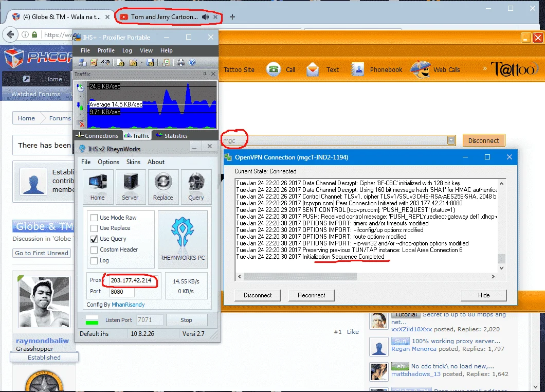The image size is (545, 392).
Task: Click the Text envelope icon in Tattoo toolbar
Action: click(x=313, y=69)
